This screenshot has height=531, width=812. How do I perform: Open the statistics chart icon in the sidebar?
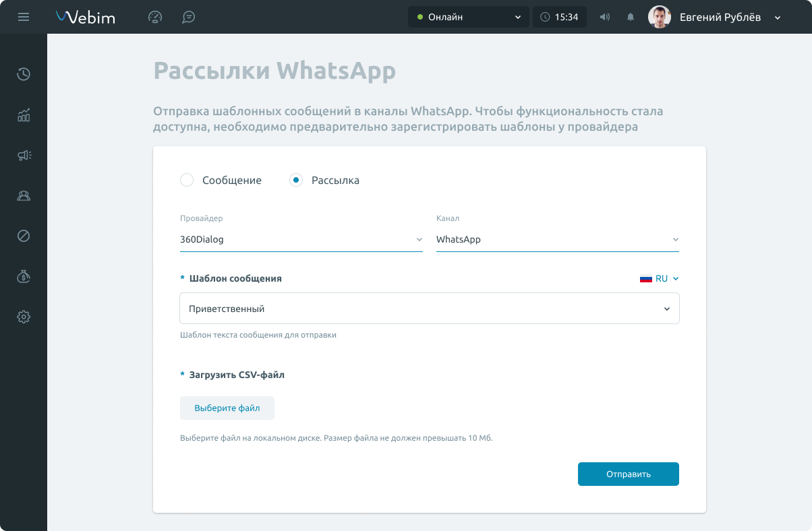tap(24, 115)
